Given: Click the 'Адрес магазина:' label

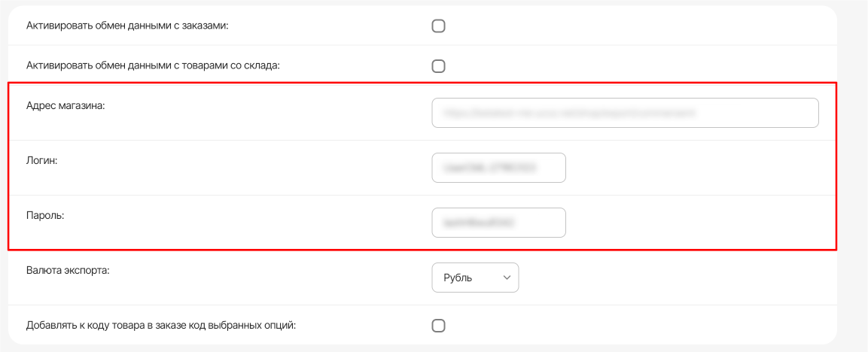Looking at the screenshot, I should coord(66,106).
